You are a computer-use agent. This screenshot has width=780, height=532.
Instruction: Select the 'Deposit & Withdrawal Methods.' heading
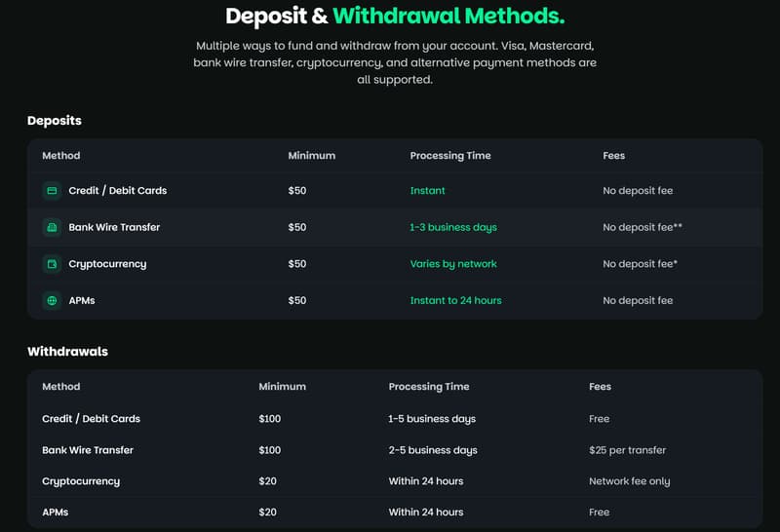click(395, 16)
